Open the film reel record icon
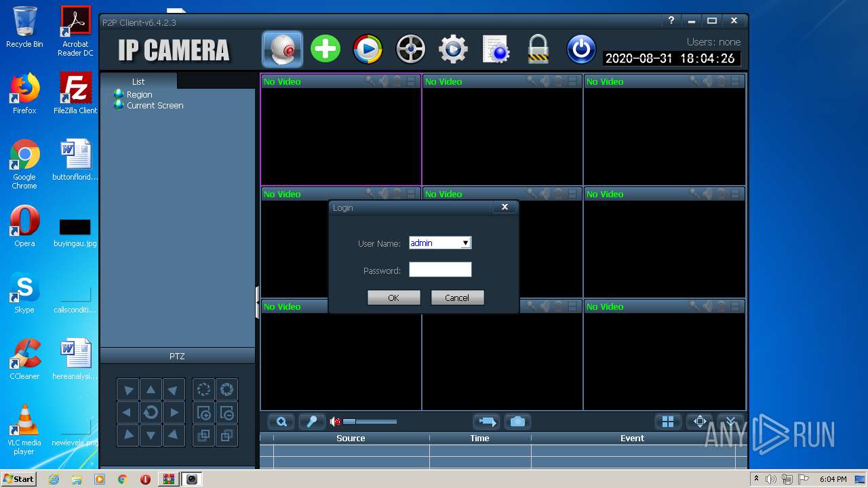The image size is (868, 488). pos(410,49)
